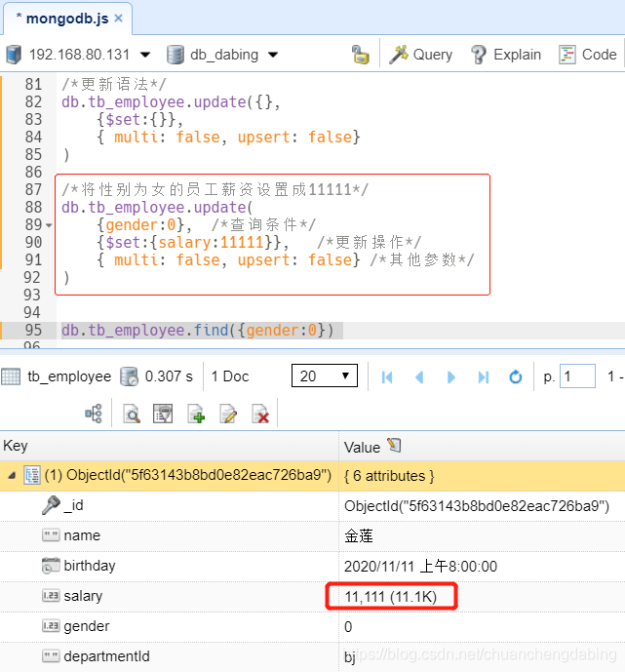Click the birthday value 2020/11/11
The image size is (625, 672).
pos(420,566)
